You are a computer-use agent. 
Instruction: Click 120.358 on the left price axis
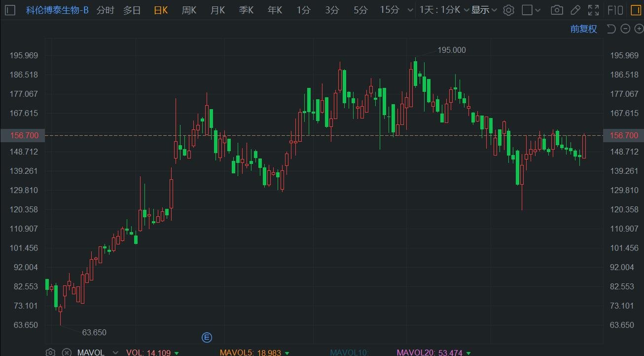[x=24, y=209]
